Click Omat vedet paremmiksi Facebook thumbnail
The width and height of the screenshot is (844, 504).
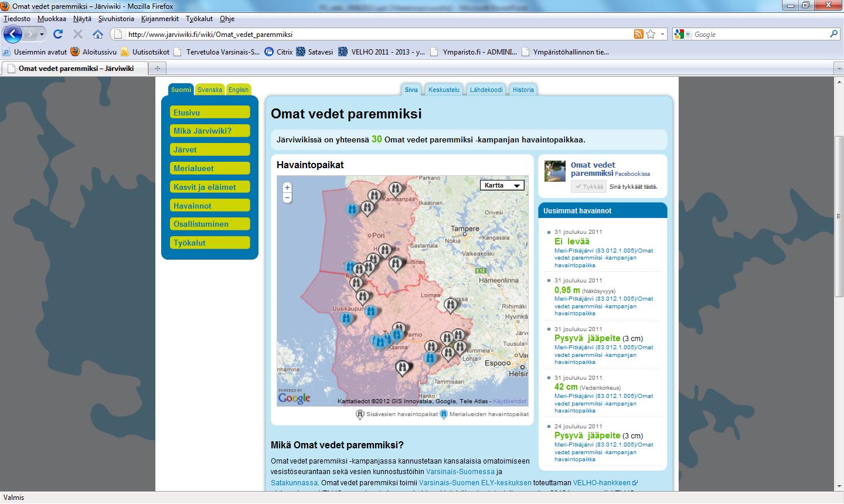point(555,171)
